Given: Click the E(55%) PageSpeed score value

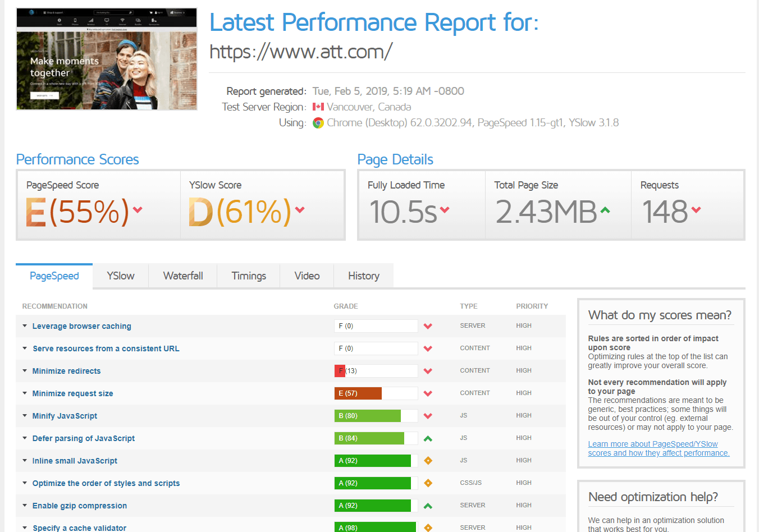Looking at the screenshot, I should (x=77, y=212).
